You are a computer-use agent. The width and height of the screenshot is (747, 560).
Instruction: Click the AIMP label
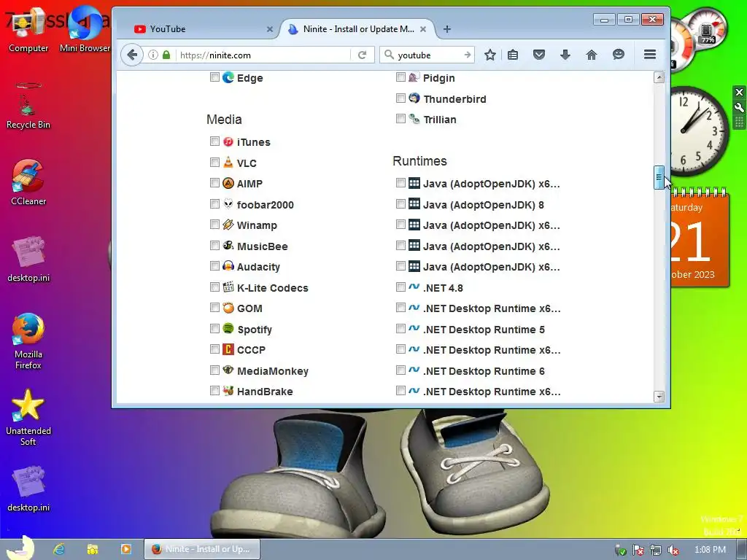(x=249, y=184)
